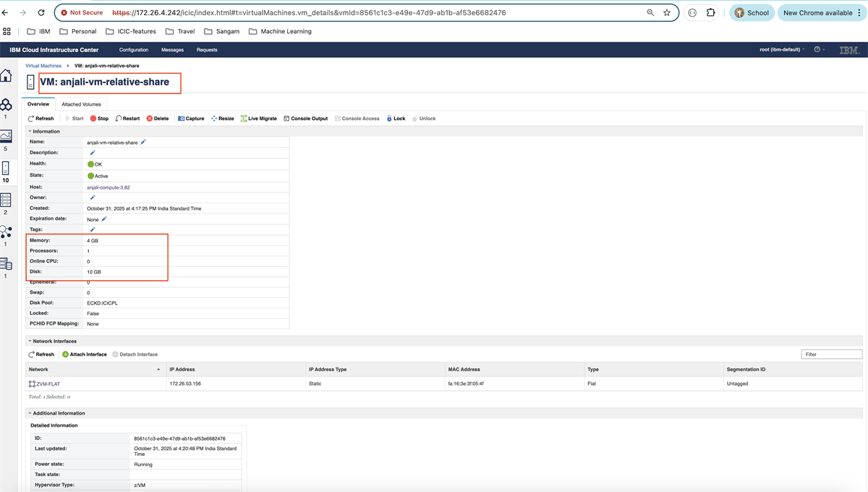Start Live Migrate of the VM
This screenshot has width=868, height=492.
pyautogui.click(x=258, y=119)
